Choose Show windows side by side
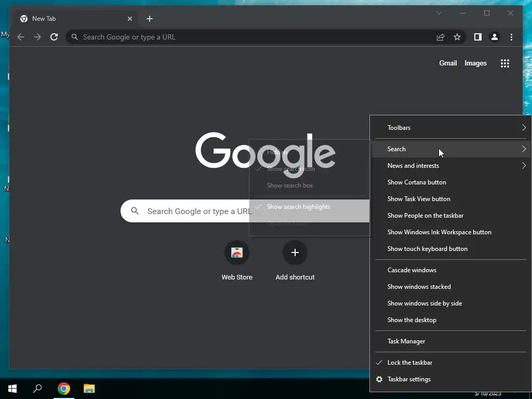This screenshot has height=399, width=532. coord(450,303)
